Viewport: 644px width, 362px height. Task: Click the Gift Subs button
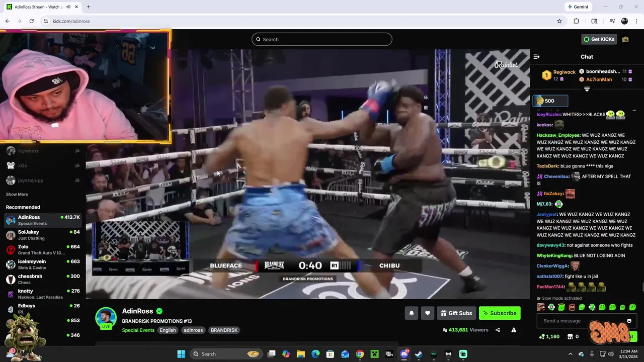[456, 313]
